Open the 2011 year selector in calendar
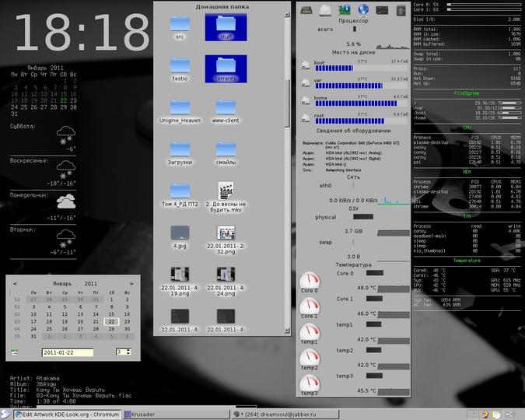Screen dimensions: 525x420 [x=91, y=284]
